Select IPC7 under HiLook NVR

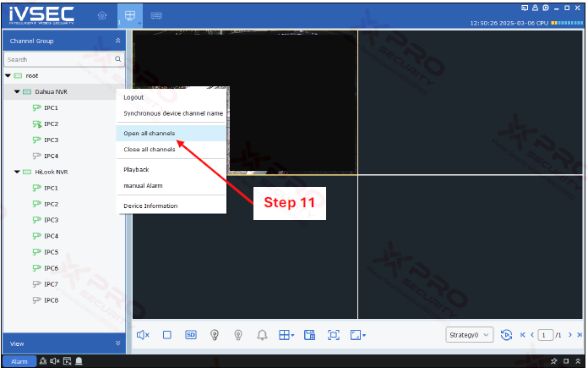coord(51,284)
